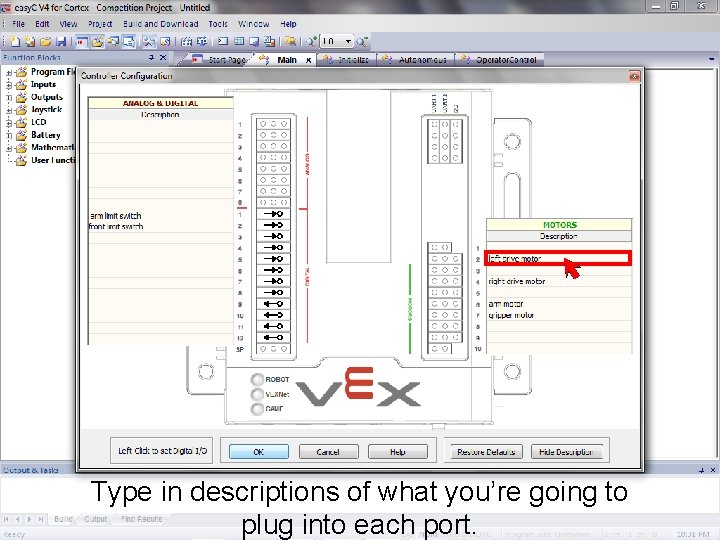Switch to the Start Page tab

220,60
